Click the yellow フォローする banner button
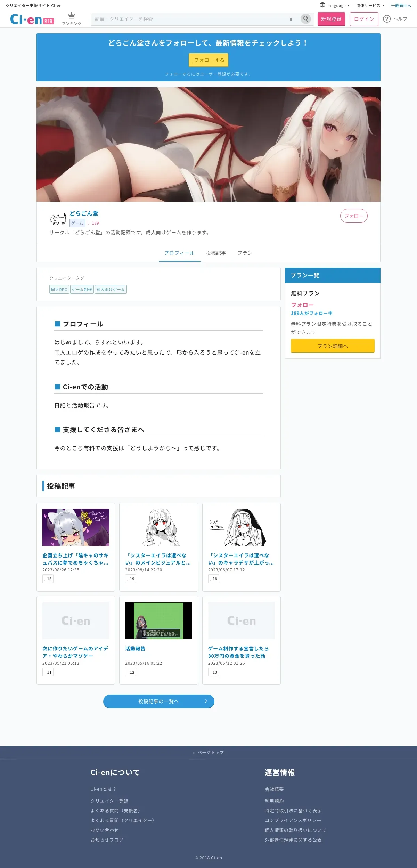The width and height of the screenshot is (417, 868). point(208,60)
